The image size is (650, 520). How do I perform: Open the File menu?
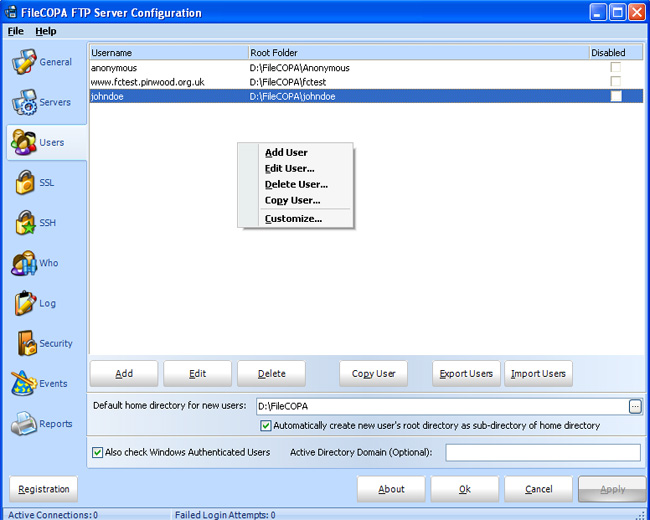(16, 31)
